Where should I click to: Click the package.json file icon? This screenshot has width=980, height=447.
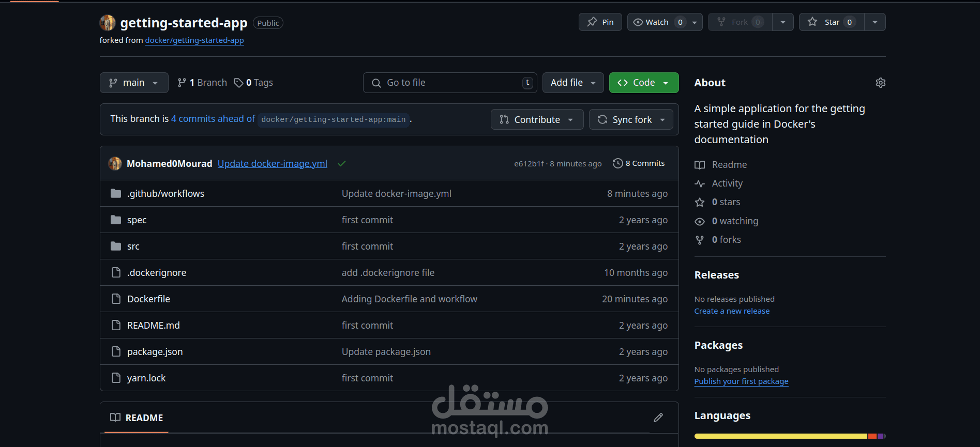pos(116,351)
